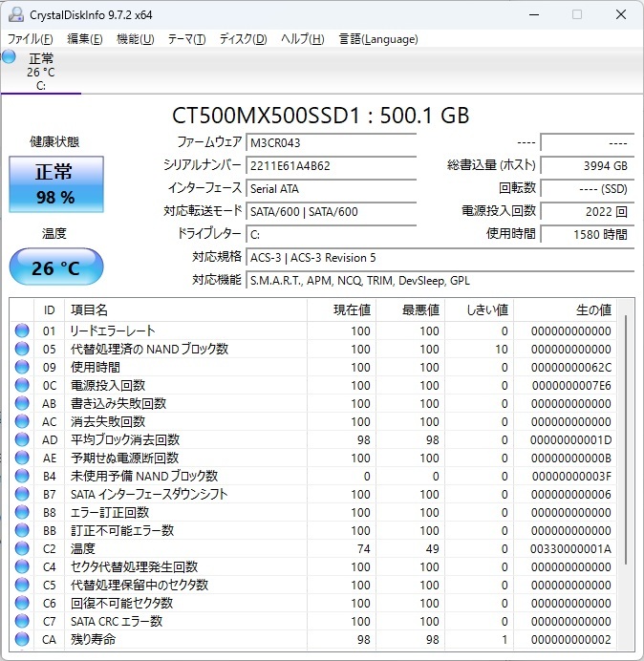The width and height of the screenshot is (644, 661).
Task: Click the CrystalDiskInfo app icon in title bar
Action: coord(13,14)
